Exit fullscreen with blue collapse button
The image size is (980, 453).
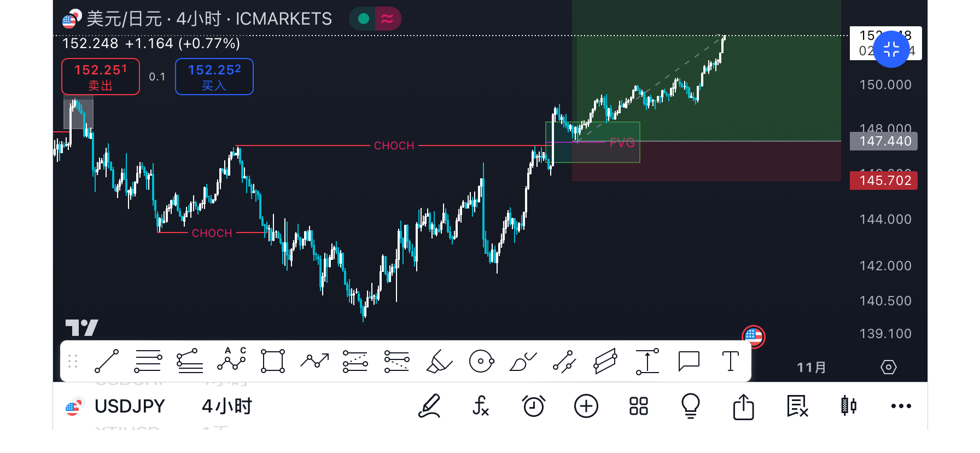[x=891, y=50]
